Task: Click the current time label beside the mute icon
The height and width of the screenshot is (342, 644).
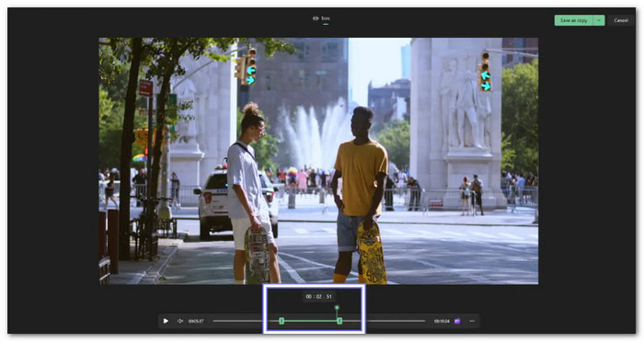Action: pos(196,321)
